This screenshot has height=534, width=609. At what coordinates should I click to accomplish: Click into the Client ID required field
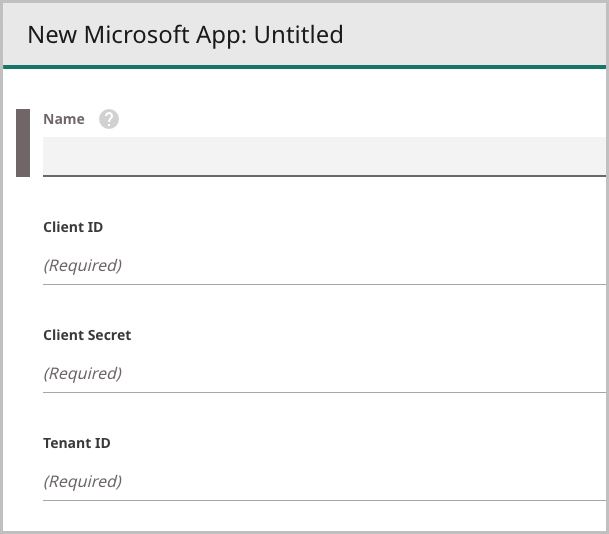pyautogui.click(x=324, y=266)
